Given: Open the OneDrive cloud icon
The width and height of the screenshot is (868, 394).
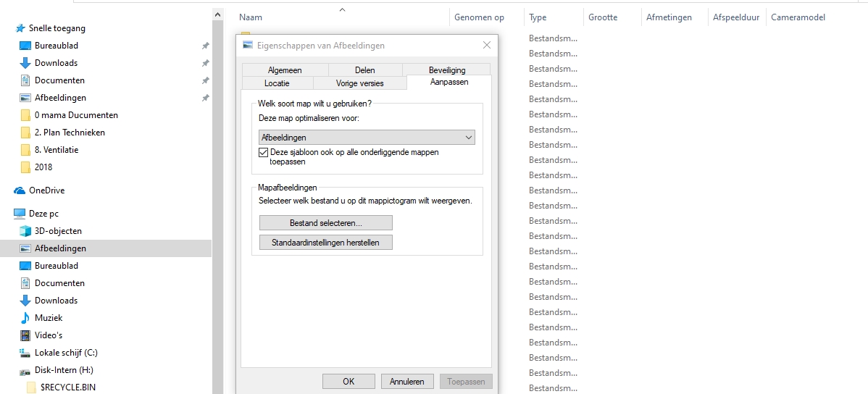Looking at the screenshot, I should [20, 190].
